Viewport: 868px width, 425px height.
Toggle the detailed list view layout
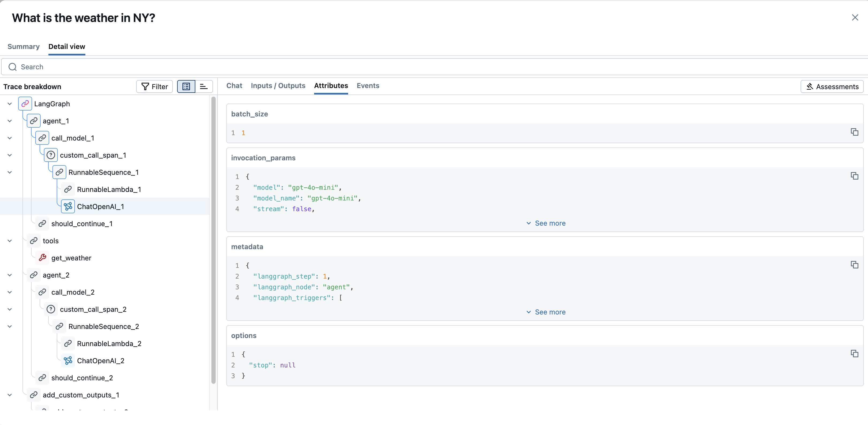coord(186,86)
